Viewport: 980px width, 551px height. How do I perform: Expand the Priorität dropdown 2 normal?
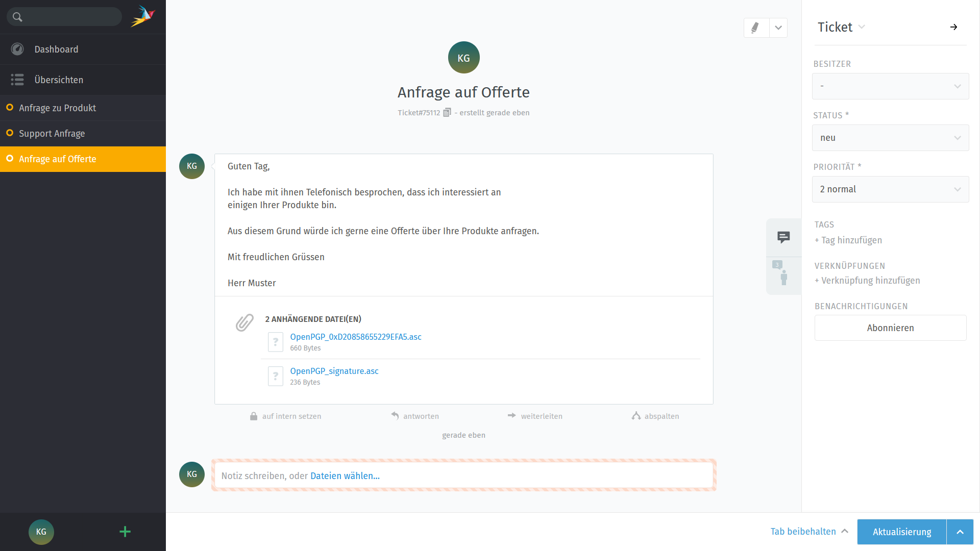(x=890, y=189)
